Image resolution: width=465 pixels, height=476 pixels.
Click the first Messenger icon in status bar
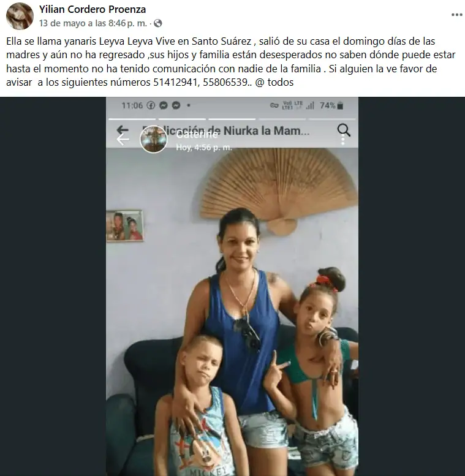click(x=164, y=105)
